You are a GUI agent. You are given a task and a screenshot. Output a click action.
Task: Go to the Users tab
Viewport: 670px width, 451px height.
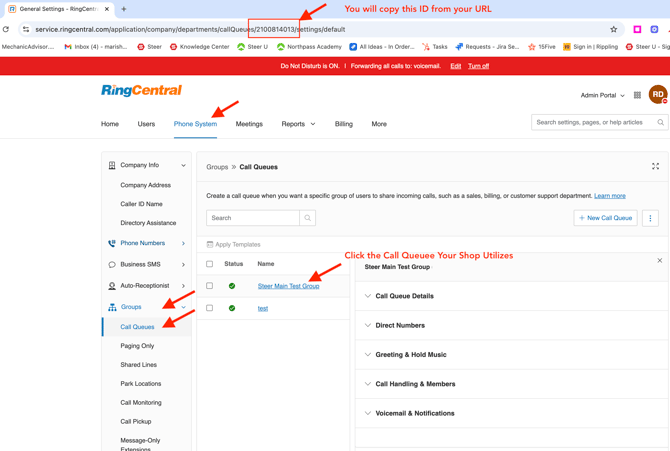point(146,124)
